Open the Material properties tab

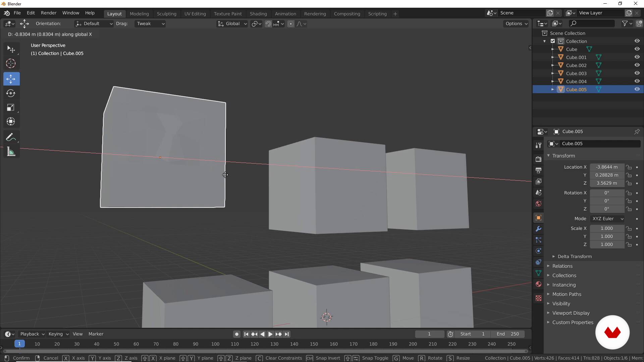[x=538, y=284]
